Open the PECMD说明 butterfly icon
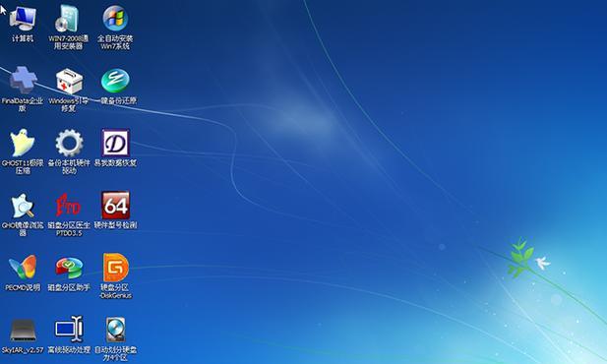607x364 pixels. click(x=23, y=268)
